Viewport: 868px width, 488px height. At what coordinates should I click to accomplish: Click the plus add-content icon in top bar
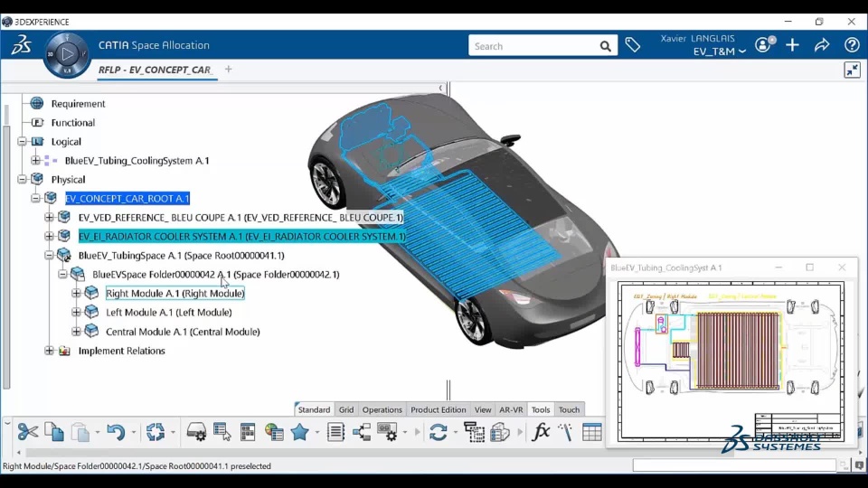click(793, 45)
